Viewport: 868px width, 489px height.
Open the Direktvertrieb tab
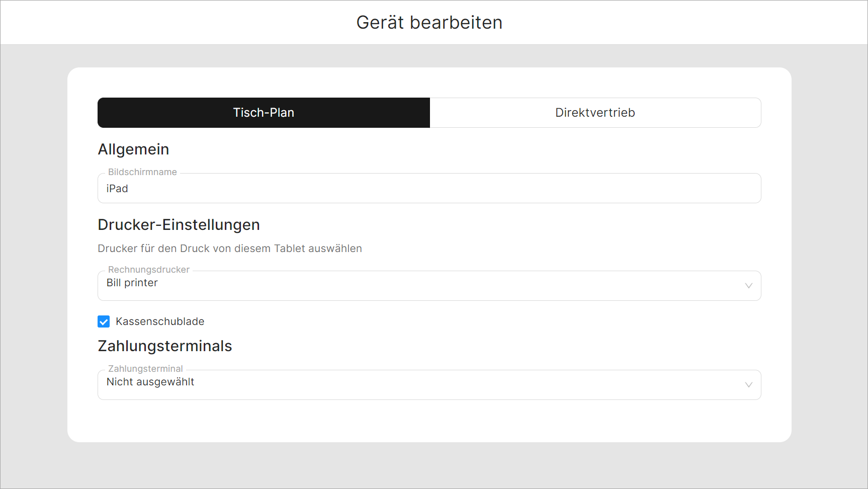click(x=595, y=113)
